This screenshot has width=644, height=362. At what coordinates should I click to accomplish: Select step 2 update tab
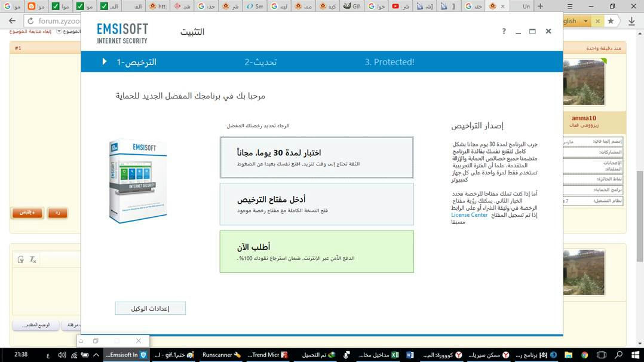coord(260,62)
